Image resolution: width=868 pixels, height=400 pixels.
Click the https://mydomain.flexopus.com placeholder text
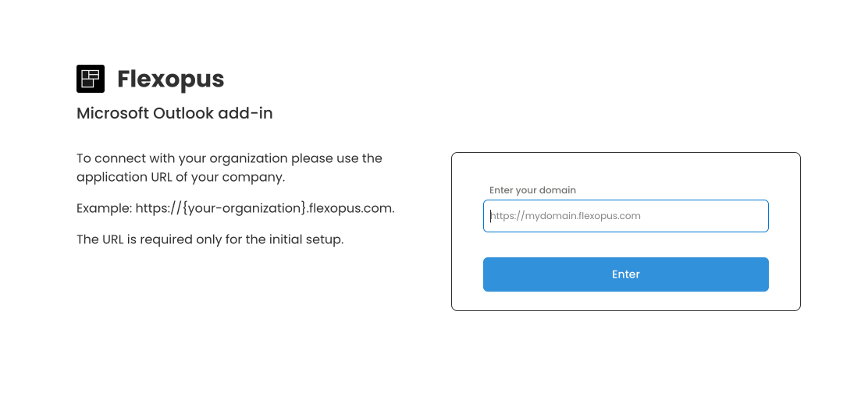[x=566, y=216]
